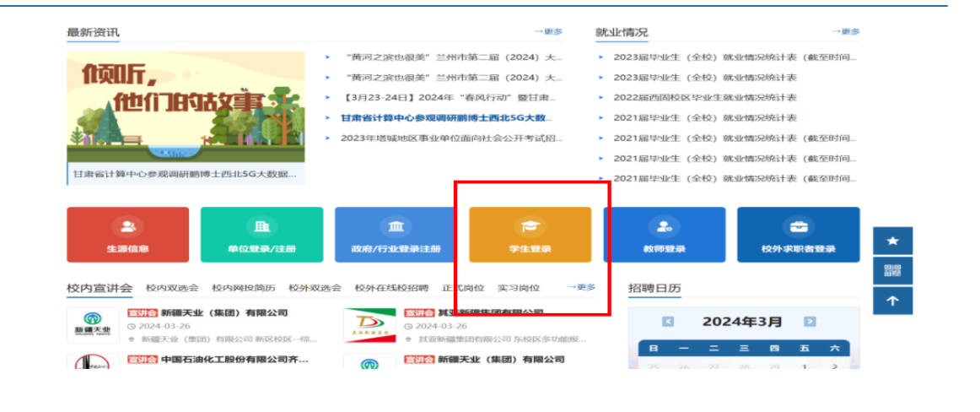This screenshot has height=412, width=980.
Task: Go to next month in 招聘日历
Action: point(810,322)
